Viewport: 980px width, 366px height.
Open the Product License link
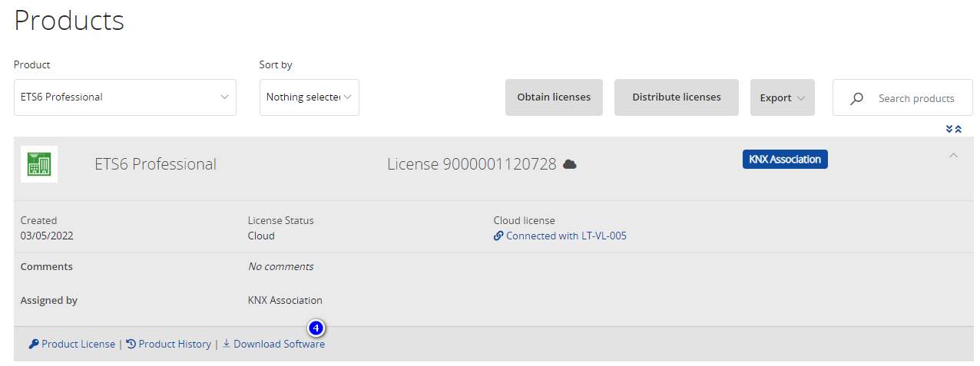(x=78, y=345)
